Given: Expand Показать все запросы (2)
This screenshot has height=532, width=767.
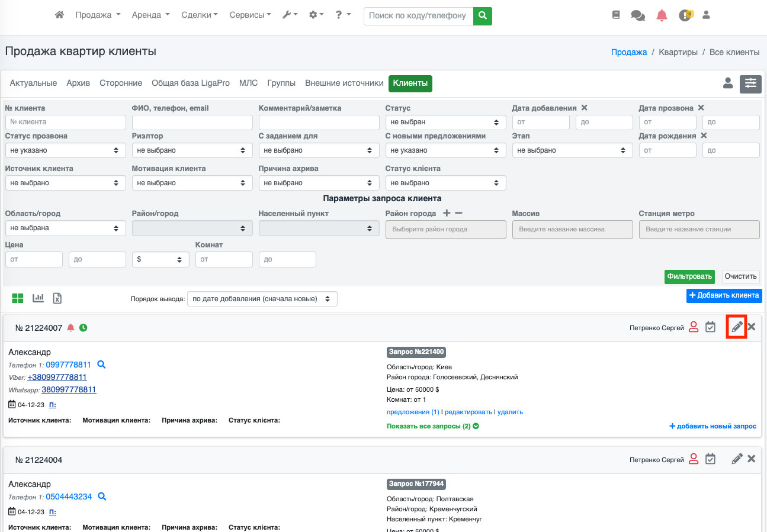Looking at the screenshot, I should [432, 426].
